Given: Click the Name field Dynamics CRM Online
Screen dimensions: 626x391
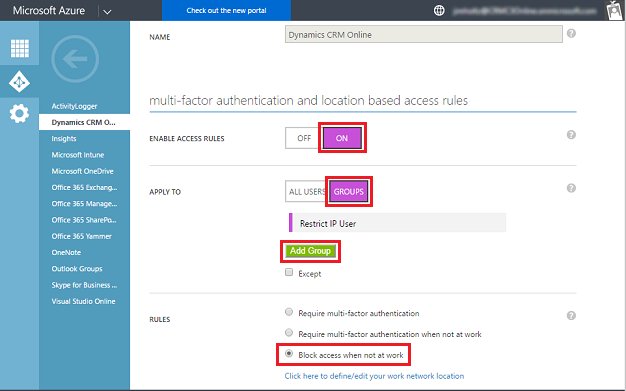Looking at the screenshot, I should pos(424,34).
